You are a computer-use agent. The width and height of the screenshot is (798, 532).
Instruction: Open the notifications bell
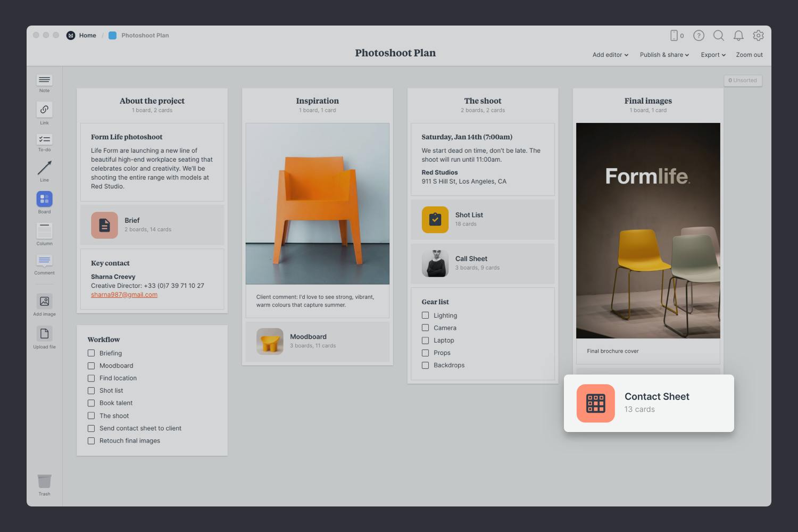pyautogui.click(x=738, y=36)
